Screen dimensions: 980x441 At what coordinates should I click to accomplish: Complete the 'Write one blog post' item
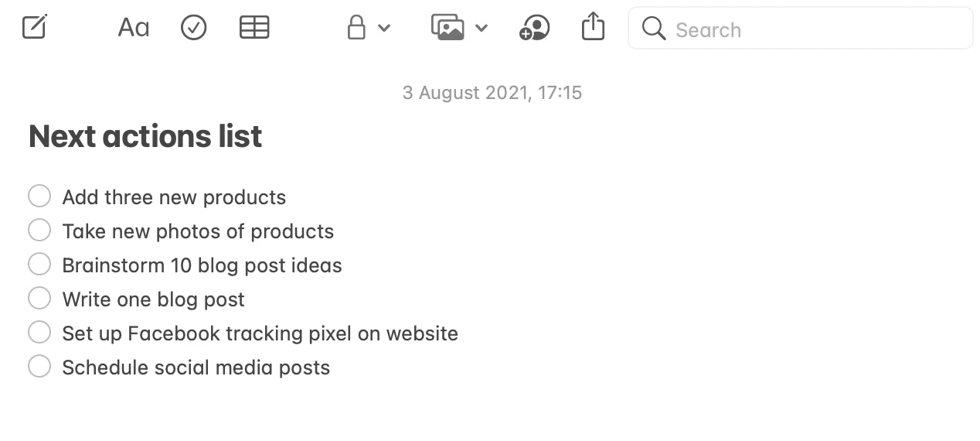pos(39,299)
